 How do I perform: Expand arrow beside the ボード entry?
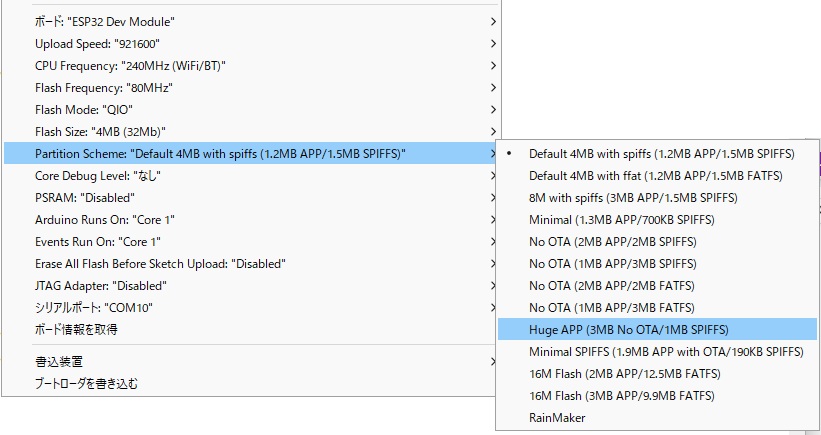click(x=493, y=21)
